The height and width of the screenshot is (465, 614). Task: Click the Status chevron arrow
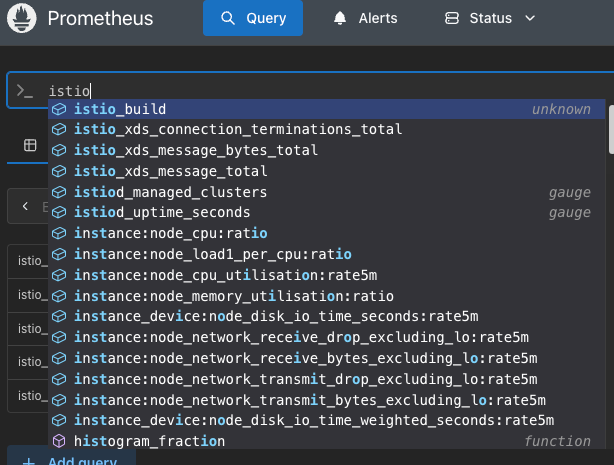(x=530, y=18)
